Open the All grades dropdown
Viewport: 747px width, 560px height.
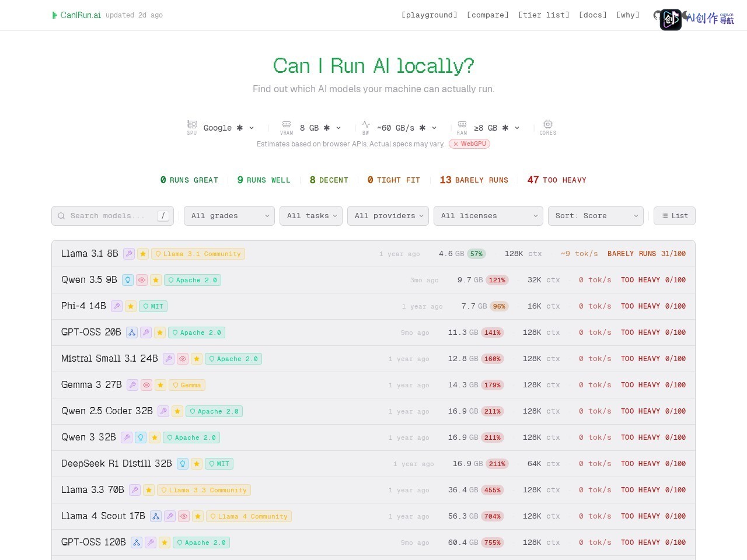pyautogui.click(x=229, y=216)
